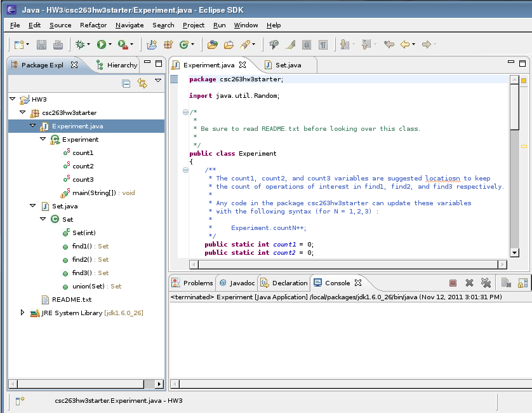Click the Terminate red square in Console

[x=453, y=283]
